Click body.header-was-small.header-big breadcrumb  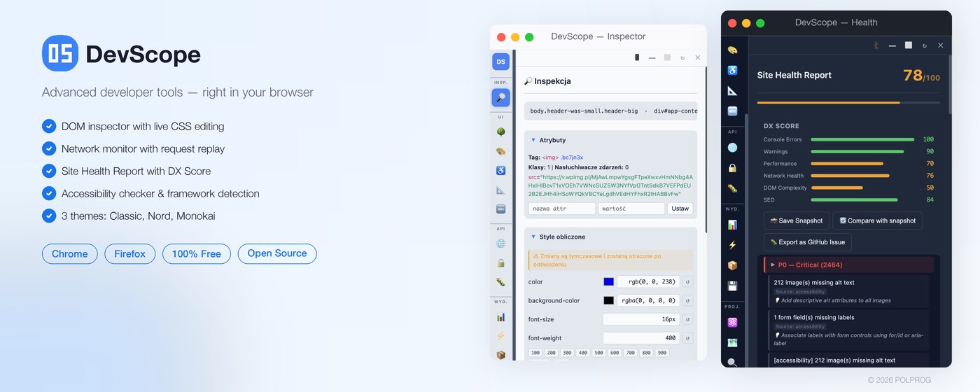click(x=584, y=111)
